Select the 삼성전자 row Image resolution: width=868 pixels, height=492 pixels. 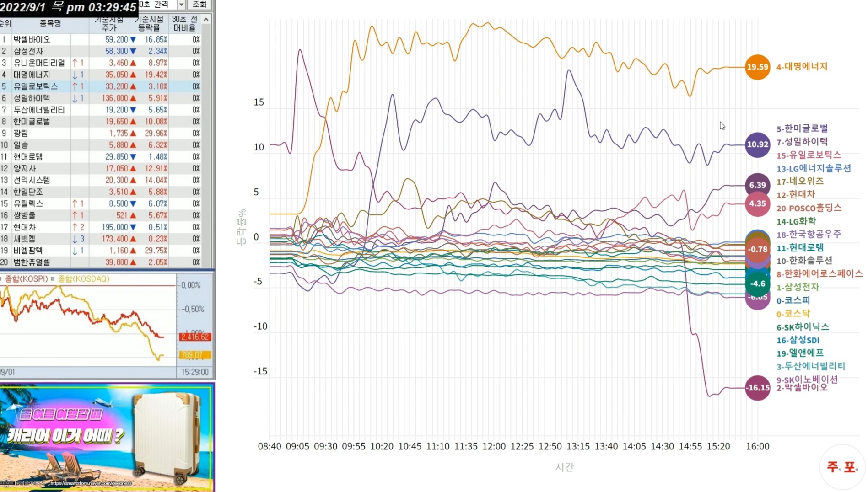[100, 51]
